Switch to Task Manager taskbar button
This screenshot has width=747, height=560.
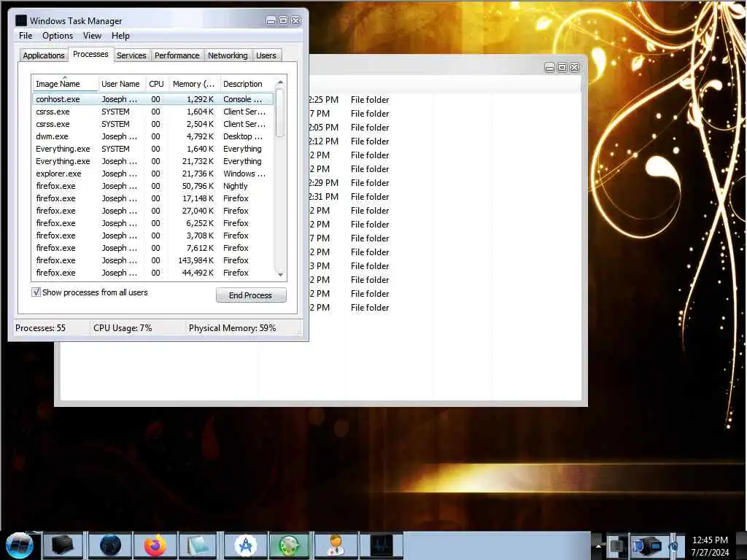(x=381, y=545)
